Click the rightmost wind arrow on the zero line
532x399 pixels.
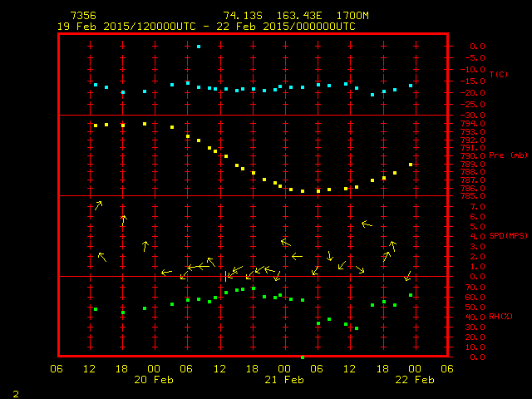(x=407, y=276)
